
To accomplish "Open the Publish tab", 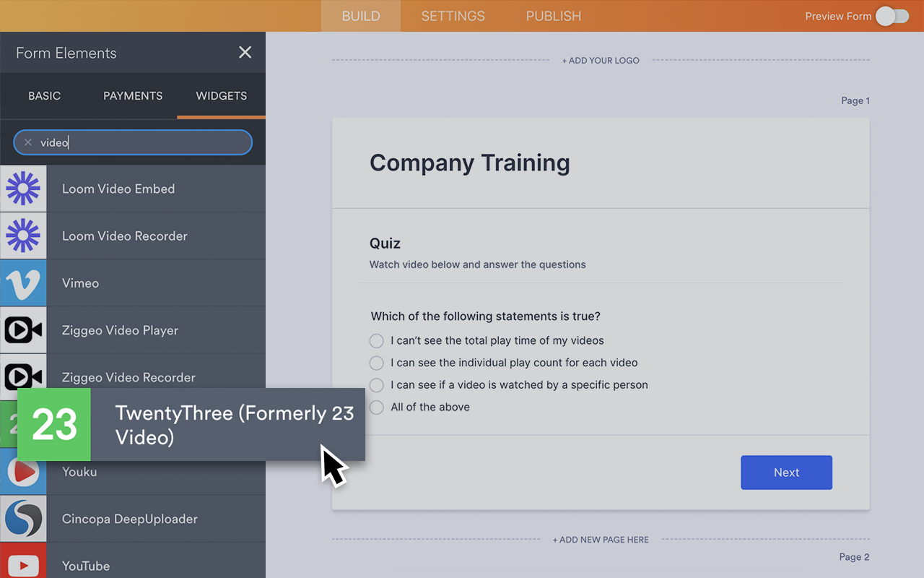I will pyautogui.click(x=553, y=16).
